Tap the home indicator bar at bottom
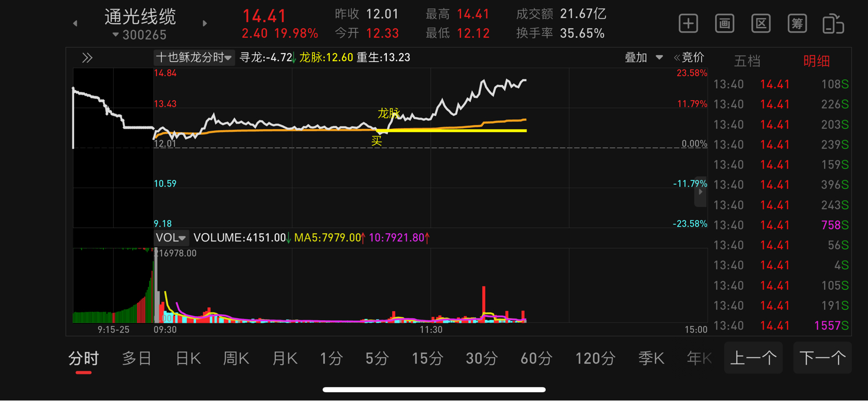Image resolution: width=868 pixels, height=401 pixels. pyautogui.click(x=434, y=390)
